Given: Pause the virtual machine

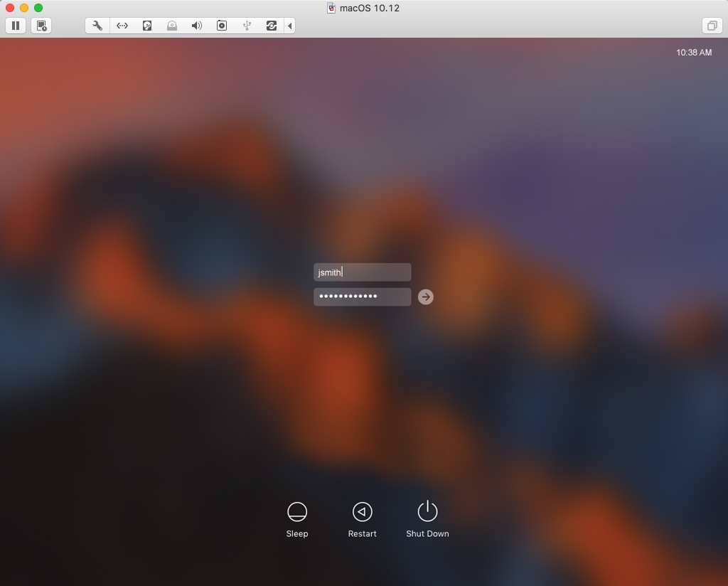Looking at the screenshot, I should coord(15,26).
